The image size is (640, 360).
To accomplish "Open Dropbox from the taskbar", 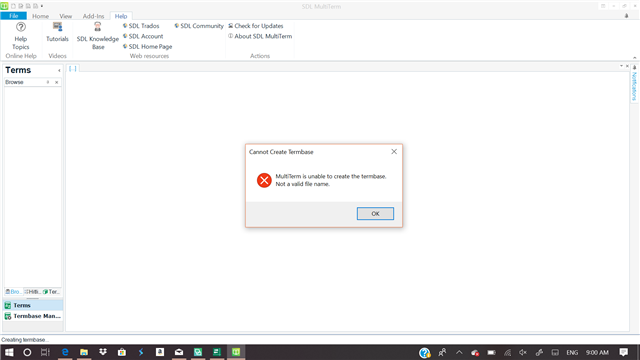I will (x=103, y=352).
